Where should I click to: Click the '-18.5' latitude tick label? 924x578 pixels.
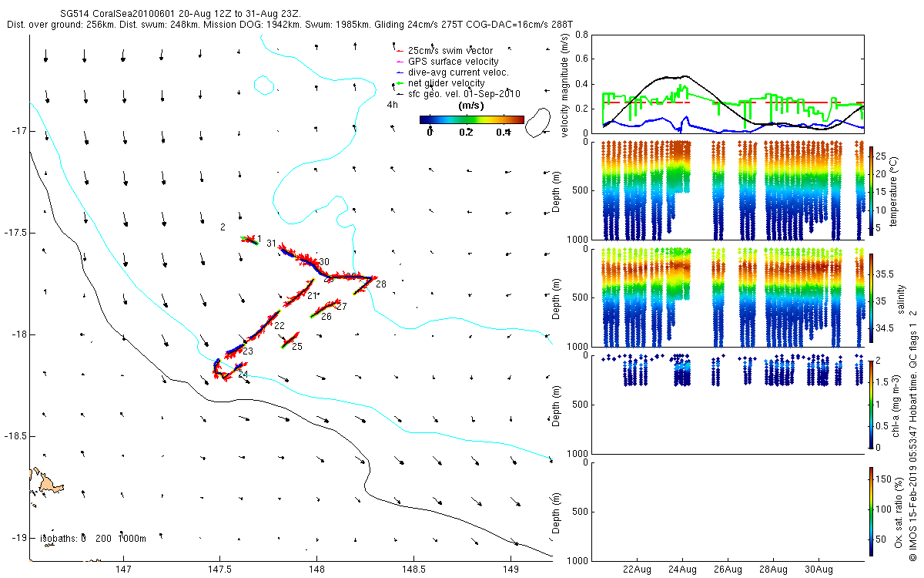click(15, 436)
